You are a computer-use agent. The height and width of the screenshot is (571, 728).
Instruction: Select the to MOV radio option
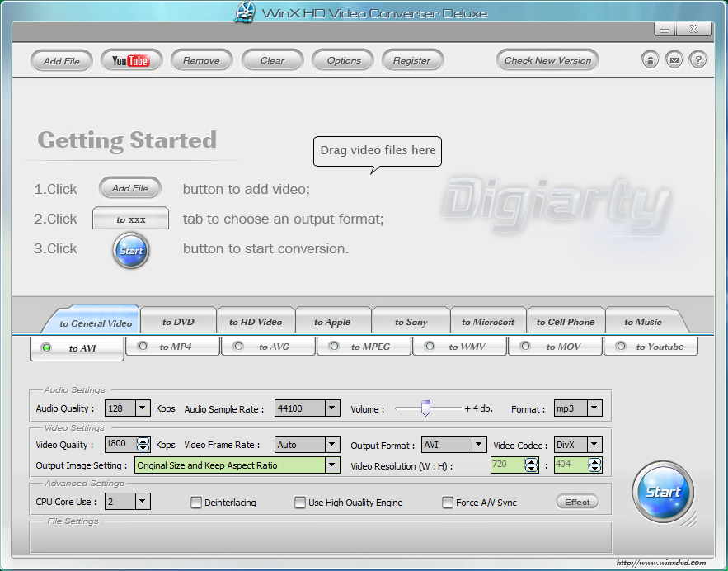525,347
